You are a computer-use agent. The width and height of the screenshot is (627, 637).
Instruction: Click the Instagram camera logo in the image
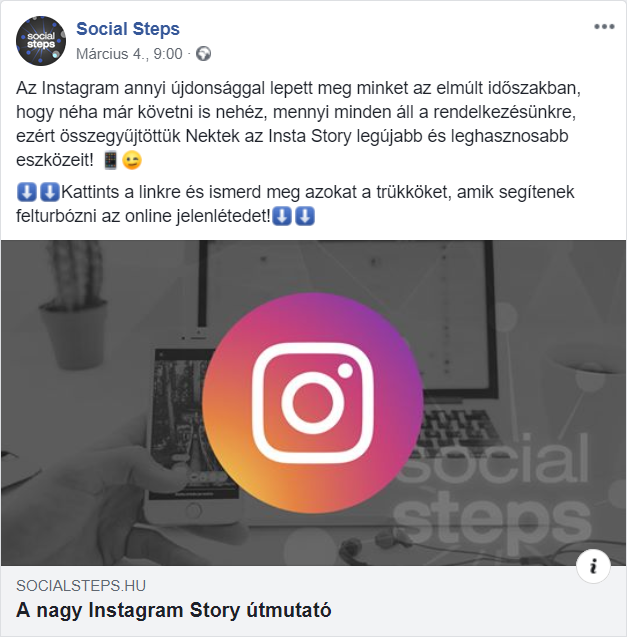click(313, 402)
